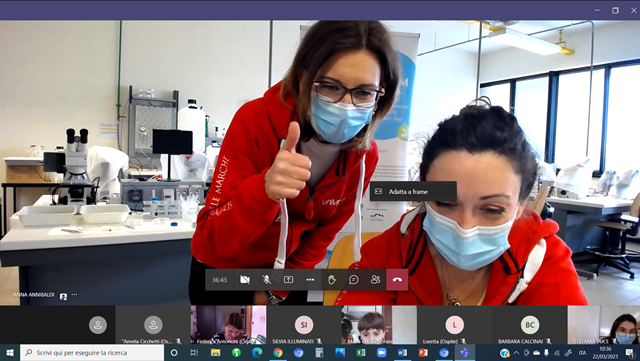640x361 pixels.
Task: Hang up with the red button
Action: [397, 280]
